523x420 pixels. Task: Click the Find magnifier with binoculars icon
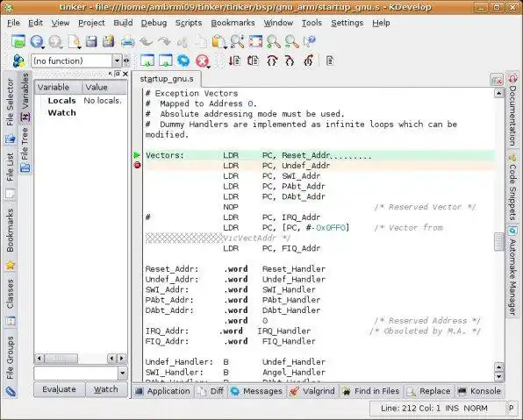coord(237,42)
